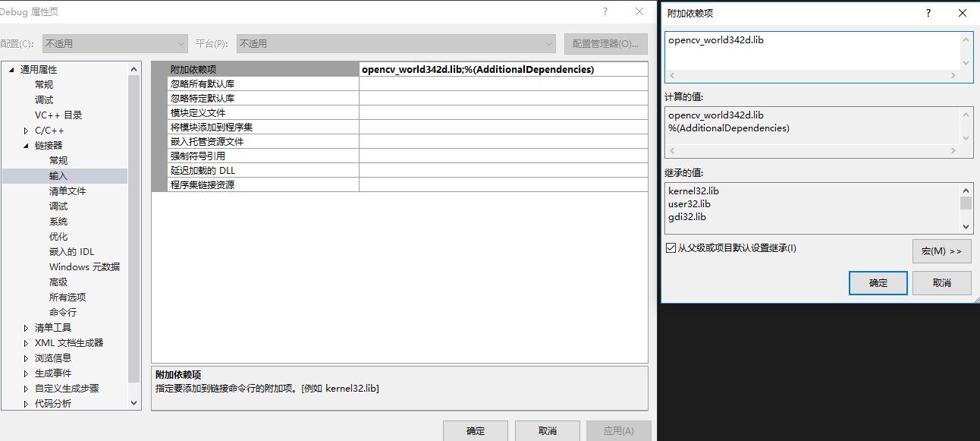Image resolution: width=980 pixels, height=441 pixels.
Task: Select 调试 under 通用属性
Action: pyautogui.click(x=44, y=100)
